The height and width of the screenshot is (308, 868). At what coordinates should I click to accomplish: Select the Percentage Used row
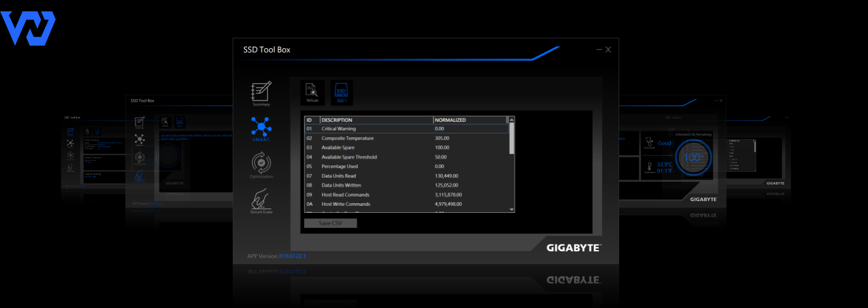point(407,166)
